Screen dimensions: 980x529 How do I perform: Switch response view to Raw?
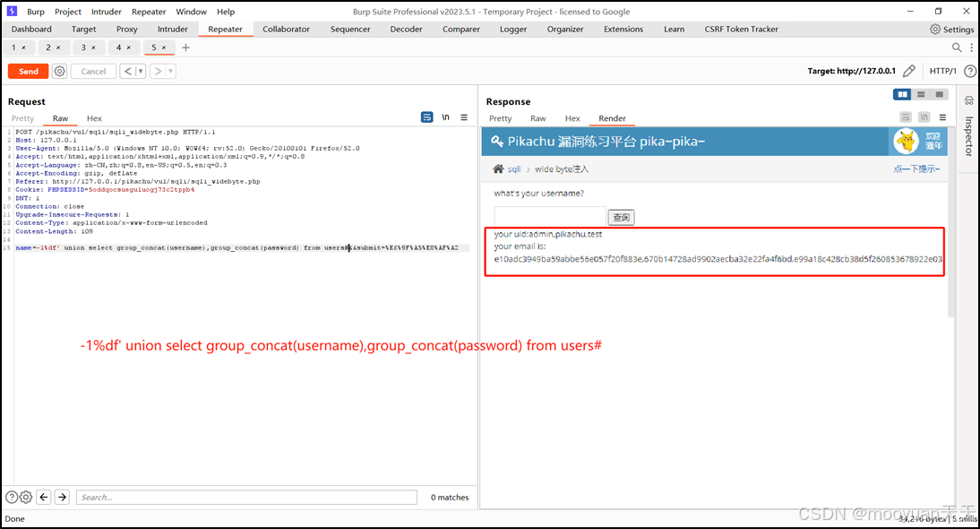click(x=538, y=118)
